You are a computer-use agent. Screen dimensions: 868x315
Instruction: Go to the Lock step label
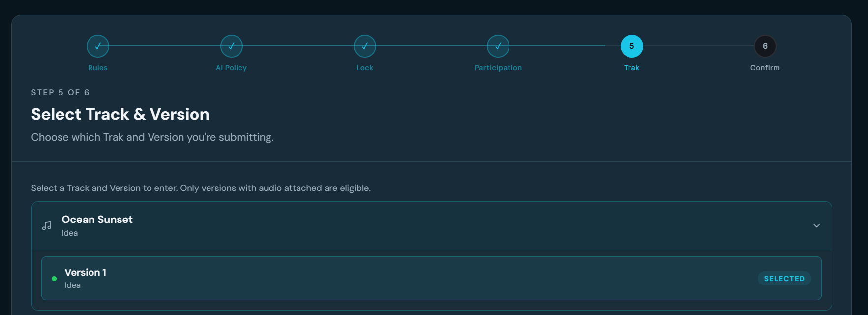tap(365, 68)
